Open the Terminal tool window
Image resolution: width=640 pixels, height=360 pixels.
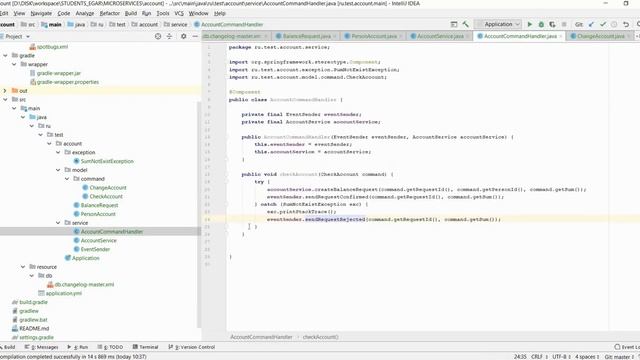(146, 347)
